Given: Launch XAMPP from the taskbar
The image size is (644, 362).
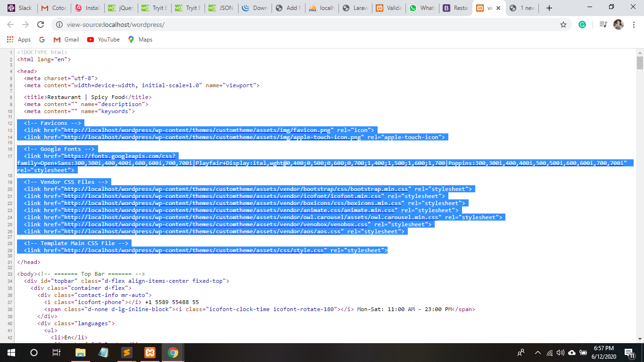Looking at the screenshot, I should tap(150, 353).
